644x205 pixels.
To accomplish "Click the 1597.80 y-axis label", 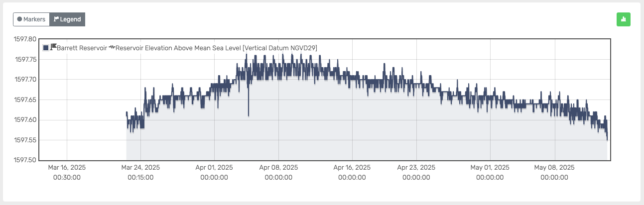I will point(26,39).
